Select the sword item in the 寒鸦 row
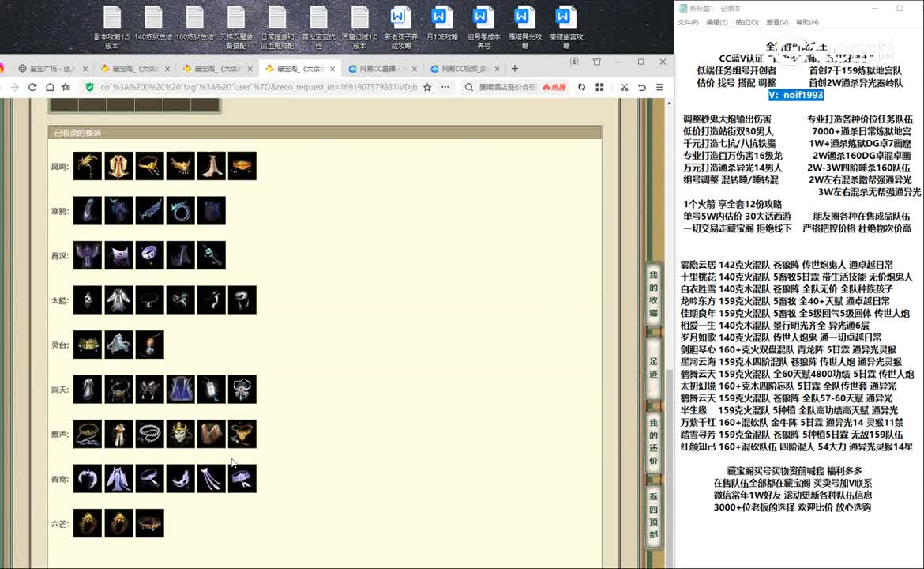Screen dimensions: 924x569 tap(150, 210)
